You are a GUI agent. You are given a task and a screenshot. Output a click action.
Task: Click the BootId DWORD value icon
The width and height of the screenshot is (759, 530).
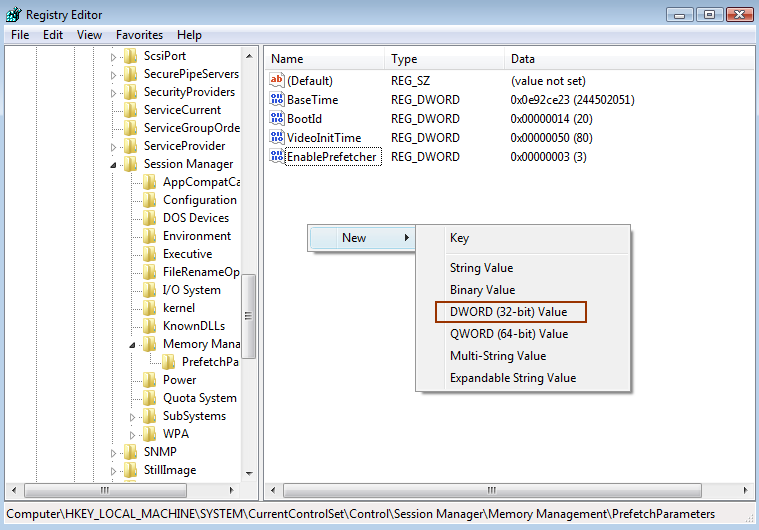[x=277, y=118]
